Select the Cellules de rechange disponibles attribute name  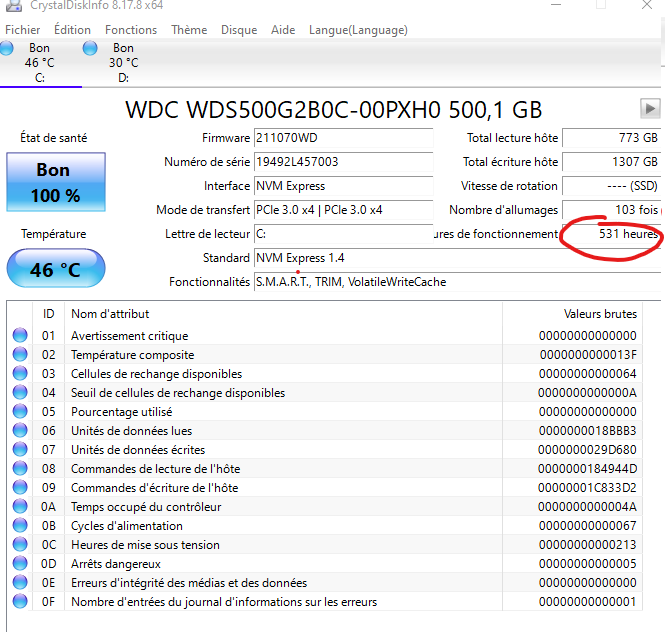click(x=156, y=374)
